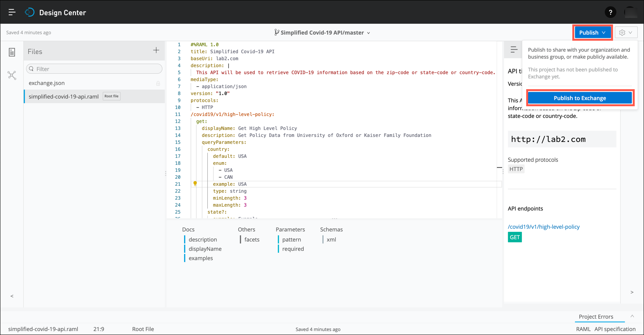The width and height of the screenshot is (644, 335).
Task: Open the settings gear dropdown
Action: (626, 33)
